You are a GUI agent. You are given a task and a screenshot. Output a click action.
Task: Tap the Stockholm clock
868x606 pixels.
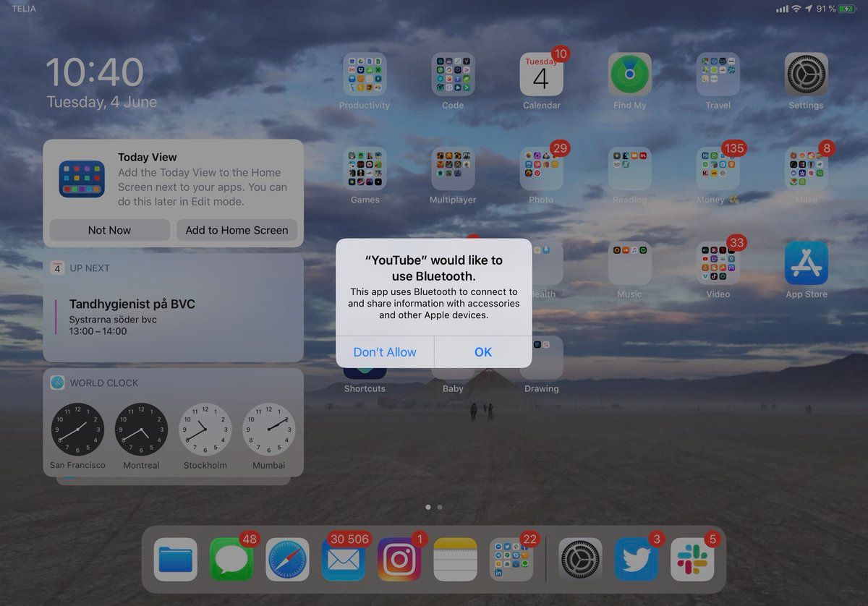click(205, 430)
